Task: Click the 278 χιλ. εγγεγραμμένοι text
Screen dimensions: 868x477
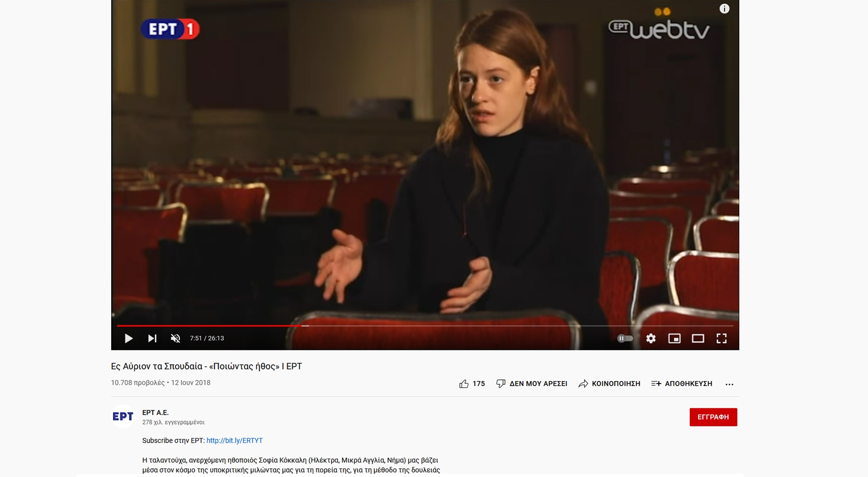Action: click(173, 422)
